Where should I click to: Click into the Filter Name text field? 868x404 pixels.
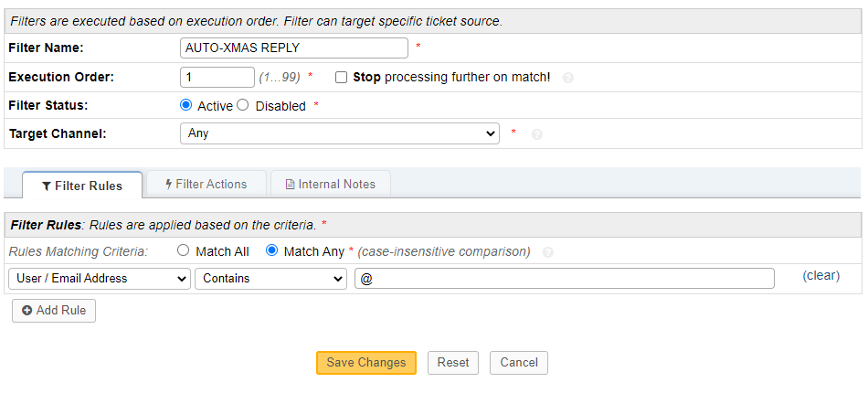tap(294, 48)
